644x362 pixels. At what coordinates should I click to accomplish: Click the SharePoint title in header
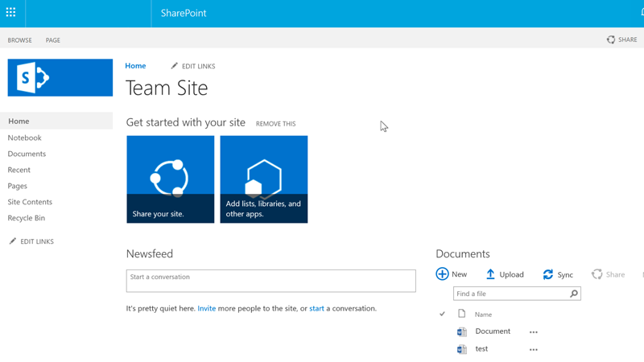[x=184, y=13]
